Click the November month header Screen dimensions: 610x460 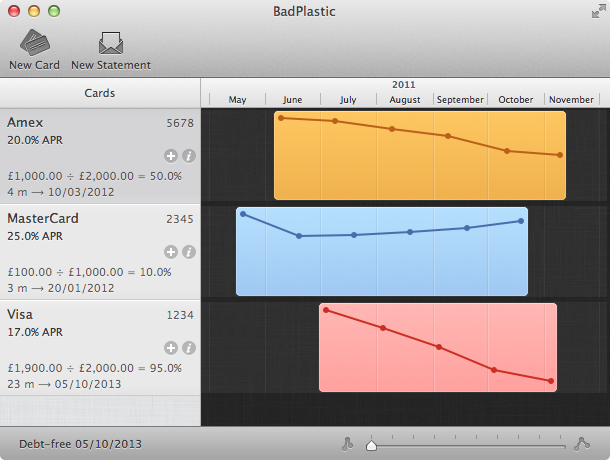click(x=571, y=100)
